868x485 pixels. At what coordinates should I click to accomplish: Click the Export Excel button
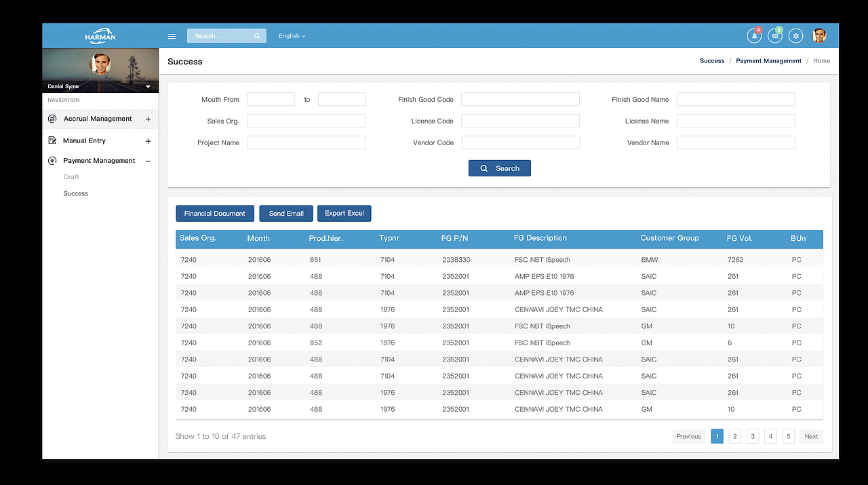point(344,213)
